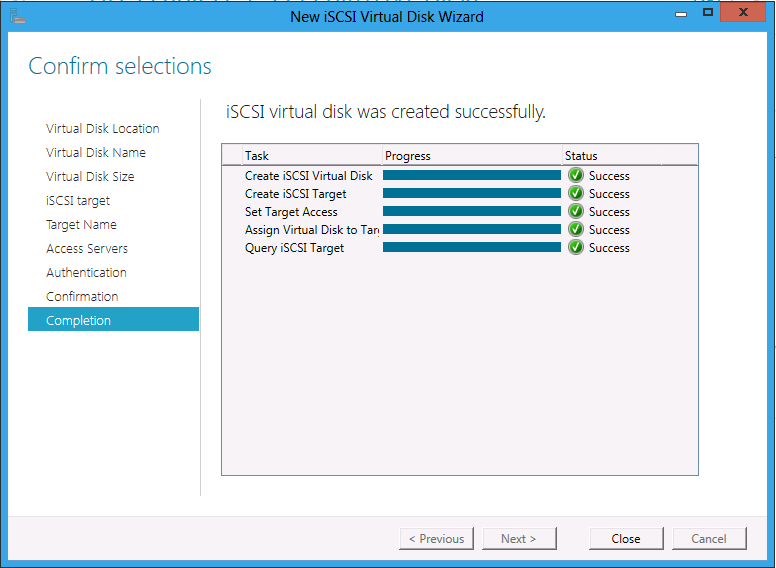Close the window with the red X
This screenshot has width=776, height=568.
[x=743, y=13]
